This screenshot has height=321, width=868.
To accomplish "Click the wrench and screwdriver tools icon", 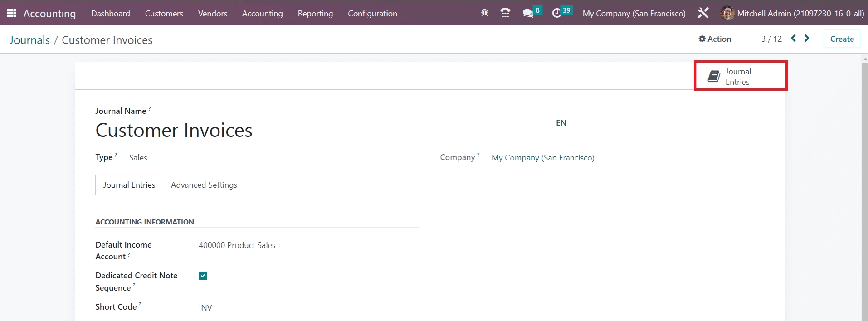I will point(703,13).
